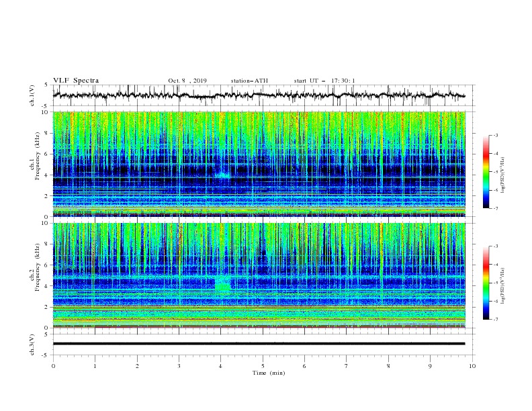Click the ch.3(V) axis label
Viewport: 532px width, 411px height.
32,345
